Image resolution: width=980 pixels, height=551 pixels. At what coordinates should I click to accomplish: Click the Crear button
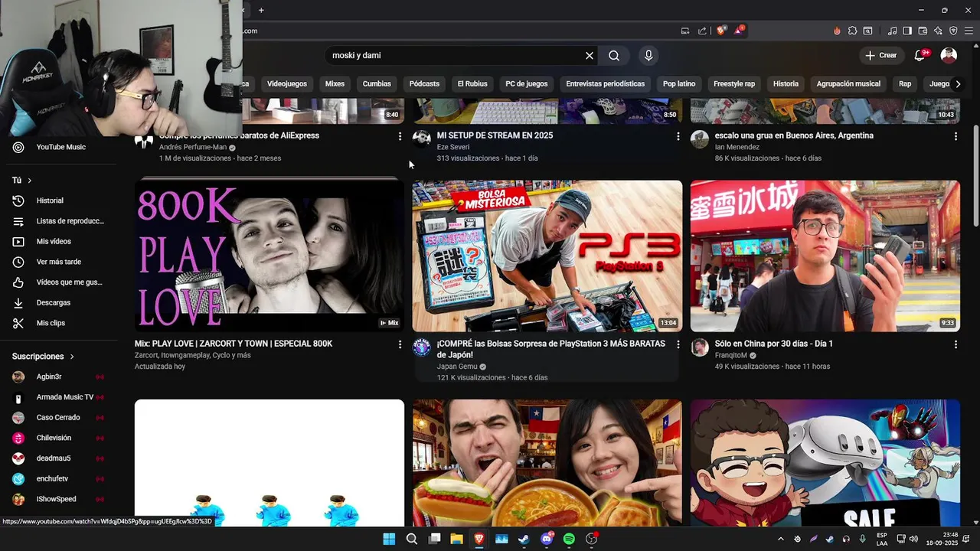880,55
